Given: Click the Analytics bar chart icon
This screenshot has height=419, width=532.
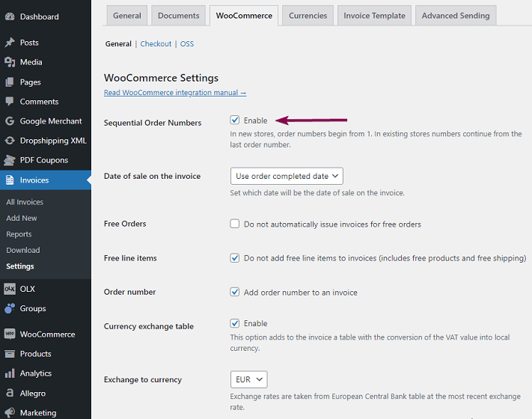Looking at the screenshot, I should [x=10, y=373].
